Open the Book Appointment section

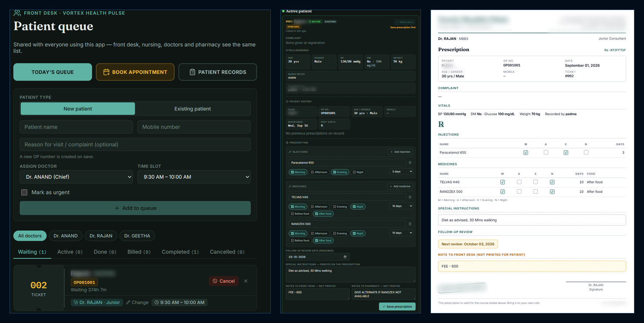click(x=135, y=72)
